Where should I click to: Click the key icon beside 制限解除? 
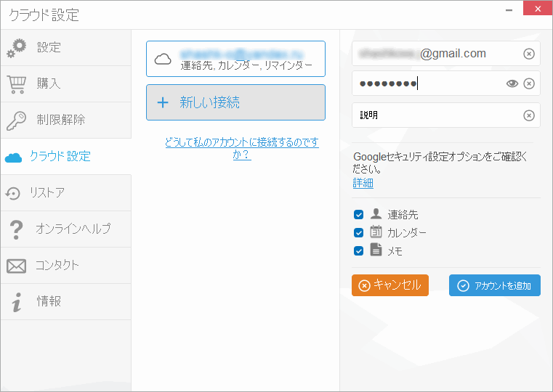click(16, 121)
